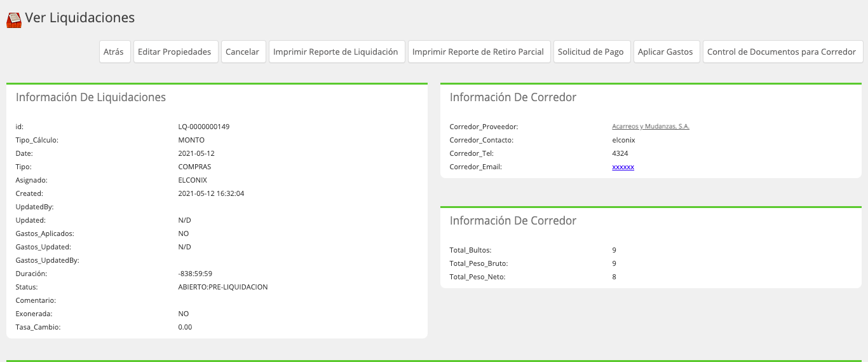The height and width of the screenshot is (362, 868).
Task: Click the Updated value N/D
Action: click(184, 220)
